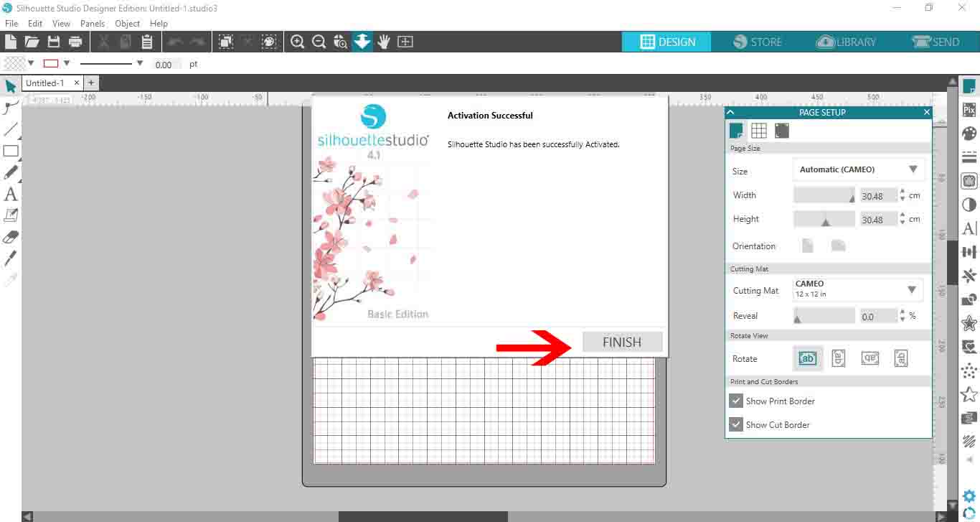
Task: Open the Help menu
Action: [x=159, y=23]
